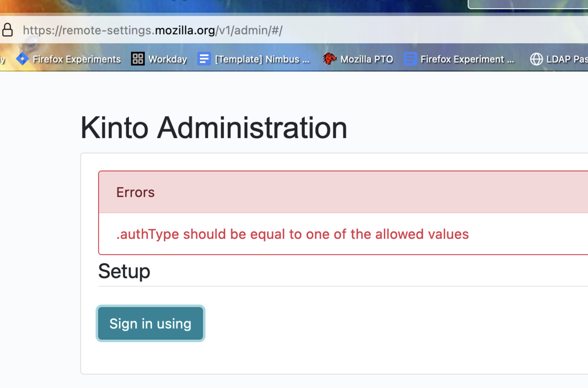Open the [Template] Nimbus bookmark
Screen dimensions: 588x388
261,59
